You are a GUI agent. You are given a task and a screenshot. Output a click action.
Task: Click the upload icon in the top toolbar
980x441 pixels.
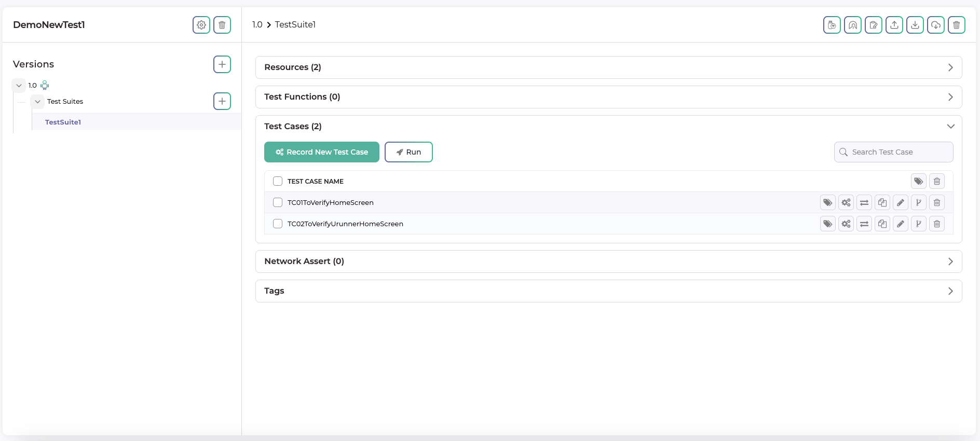[x=894, y=25]
